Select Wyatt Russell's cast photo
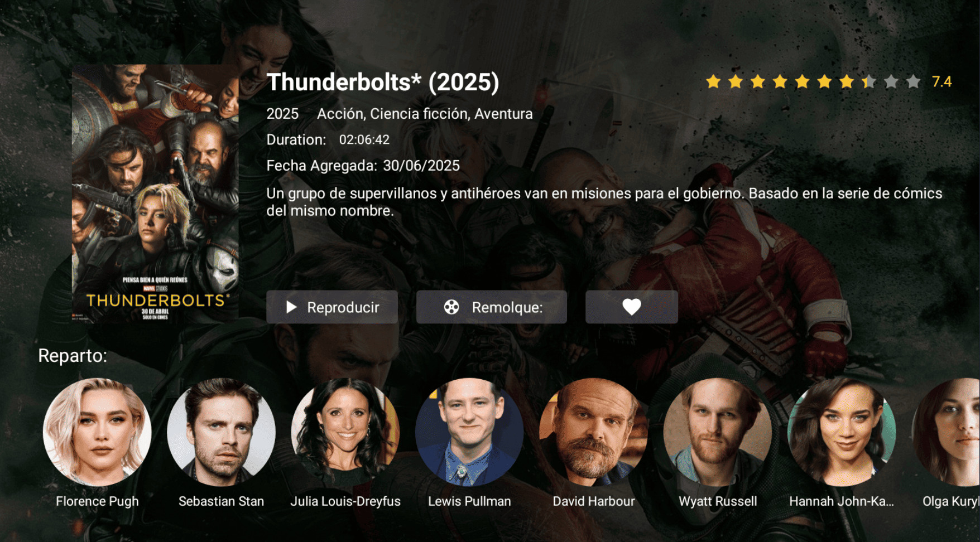980x542 pixels. pyautogui.click(x=718, y=432)
